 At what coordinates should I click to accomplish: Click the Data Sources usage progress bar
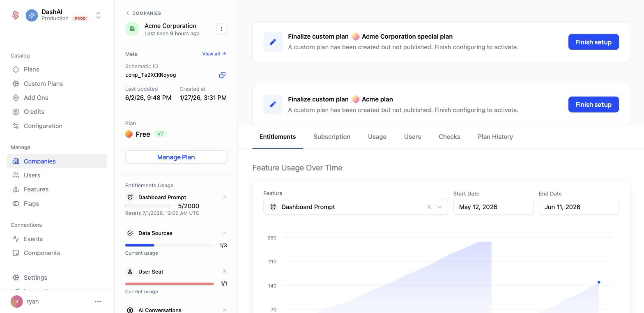pyautogui.click(x=169, y=245)
